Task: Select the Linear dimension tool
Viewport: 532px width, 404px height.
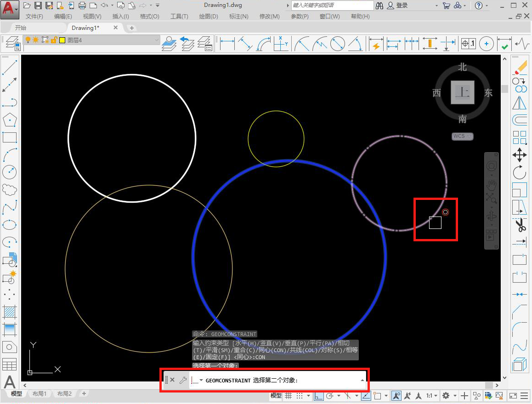Action: tap(227, 44)
